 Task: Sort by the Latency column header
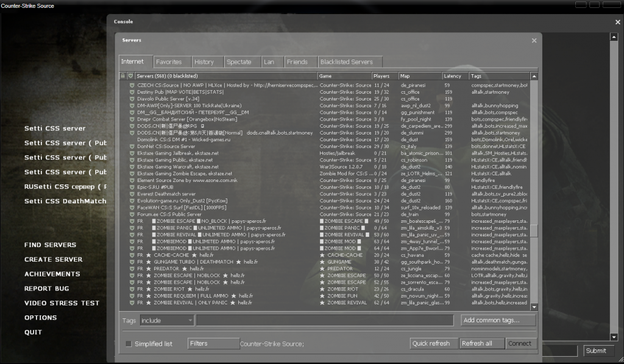455,76
